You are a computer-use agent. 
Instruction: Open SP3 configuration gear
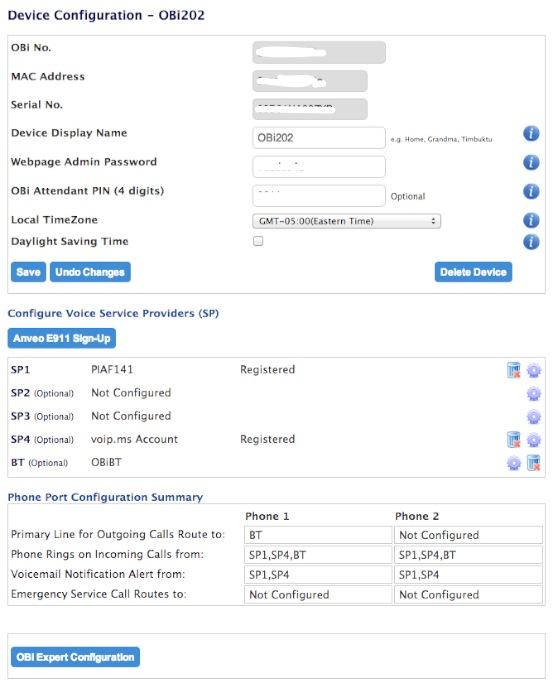point(534,417)
